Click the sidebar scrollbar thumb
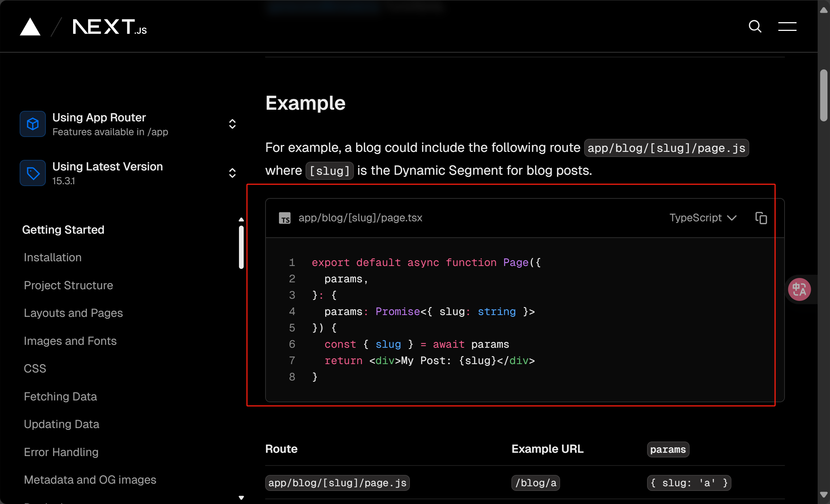 [241, 247]
